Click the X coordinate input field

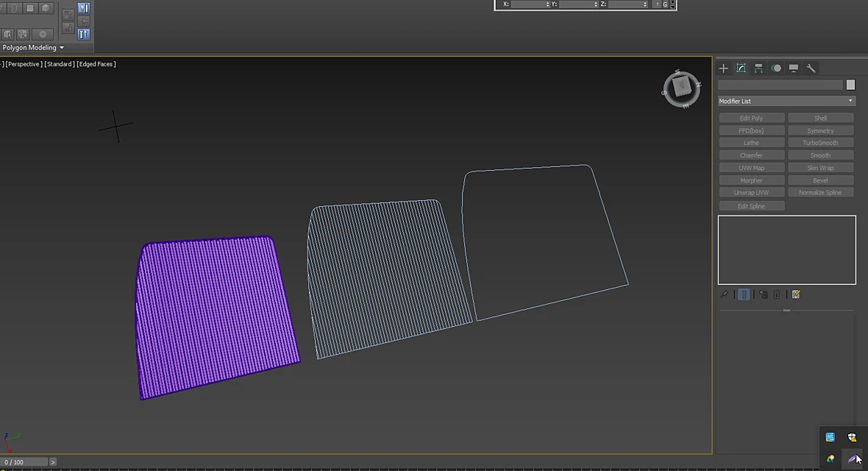527,4
